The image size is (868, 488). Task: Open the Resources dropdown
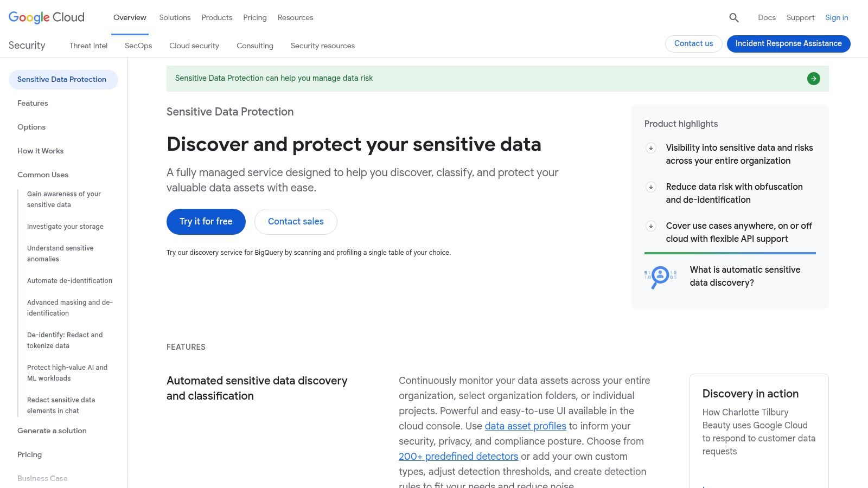pos(295,17)
